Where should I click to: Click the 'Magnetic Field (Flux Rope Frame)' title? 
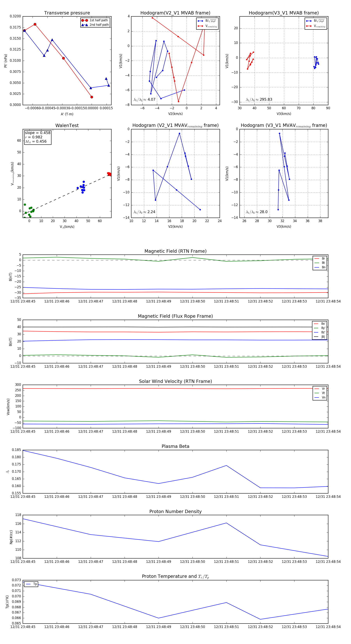(175, 316)
